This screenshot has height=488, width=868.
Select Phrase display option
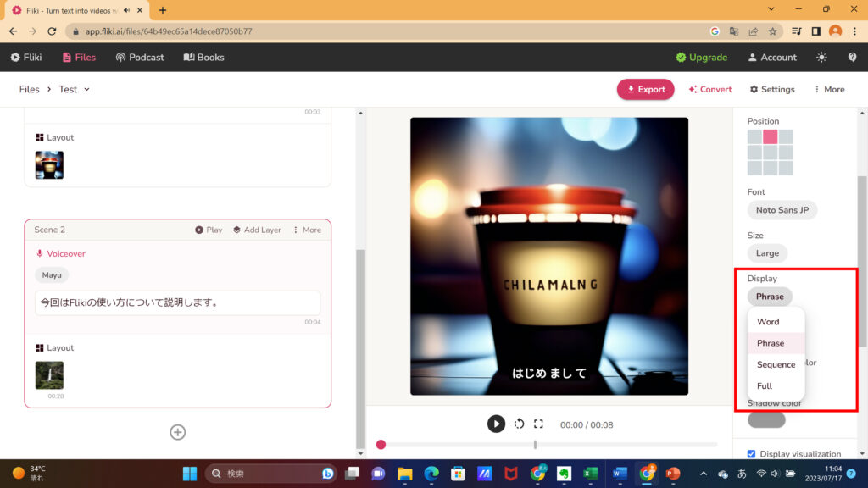776,343
